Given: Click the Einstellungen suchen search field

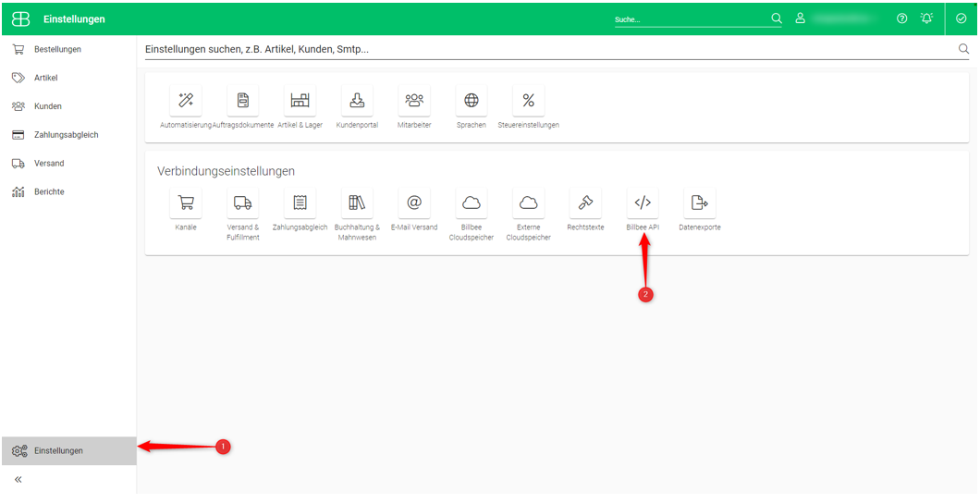Looking at the screenshot, I should coord(545,49).
